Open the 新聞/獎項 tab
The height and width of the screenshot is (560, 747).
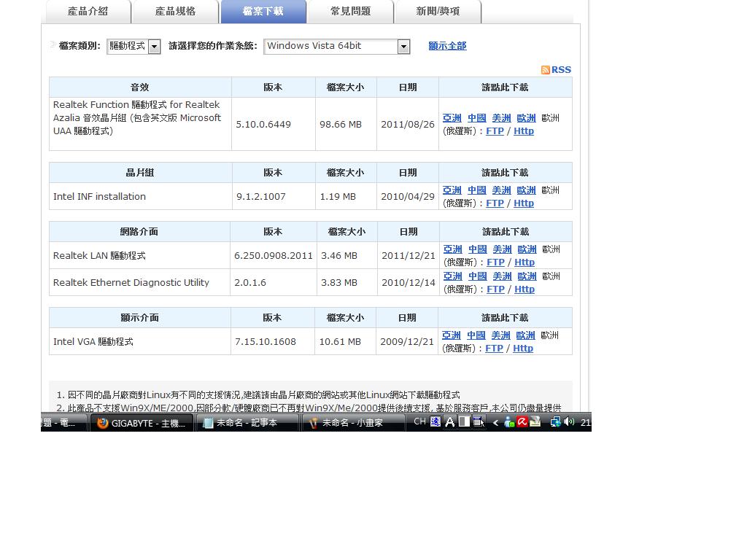438,12
